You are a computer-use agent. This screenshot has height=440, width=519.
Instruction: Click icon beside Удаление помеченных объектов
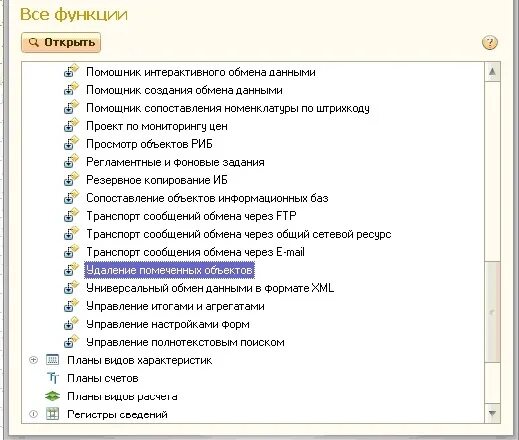pos(71,269)
